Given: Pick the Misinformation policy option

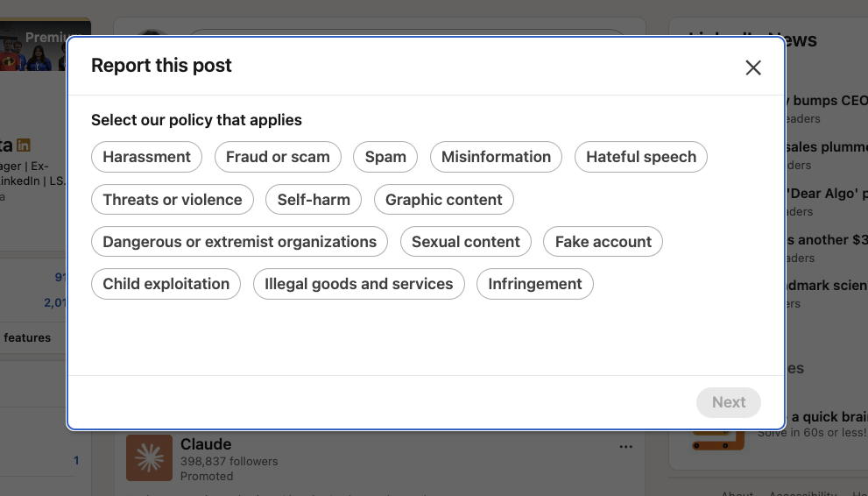Looking at the screenshot, I should 496,157.
